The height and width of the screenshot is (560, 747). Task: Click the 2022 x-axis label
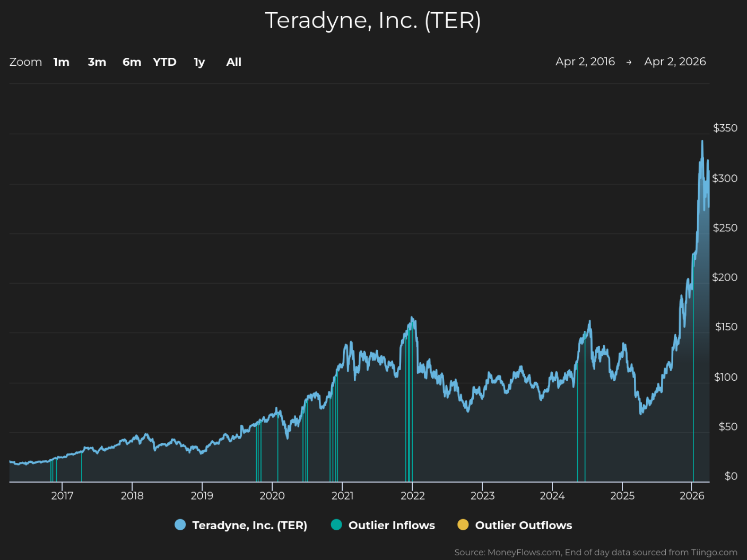pyautogui.click(x=412, y=496)
